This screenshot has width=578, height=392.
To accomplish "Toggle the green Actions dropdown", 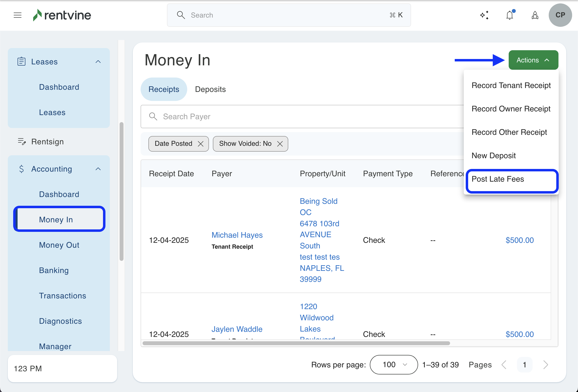I will (x=533, y=60).
